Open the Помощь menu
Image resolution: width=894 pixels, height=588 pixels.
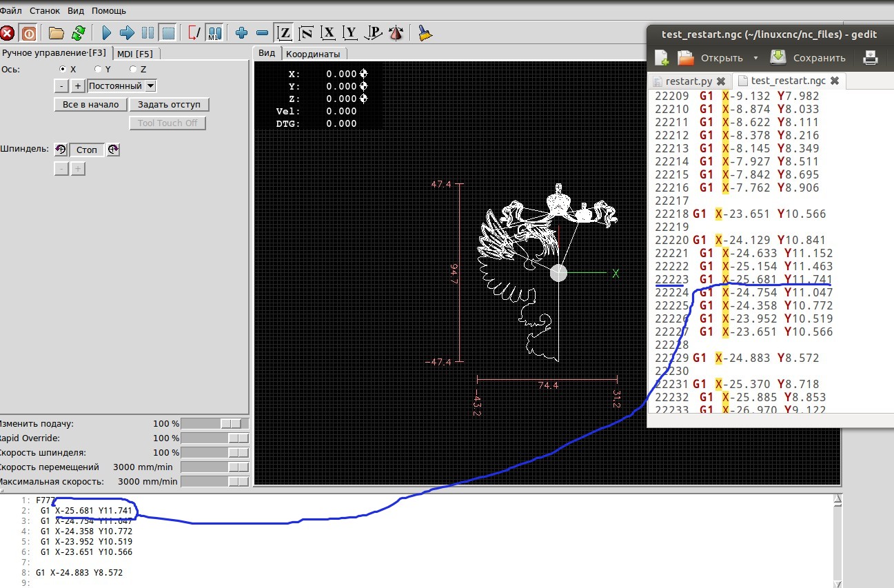109,11
